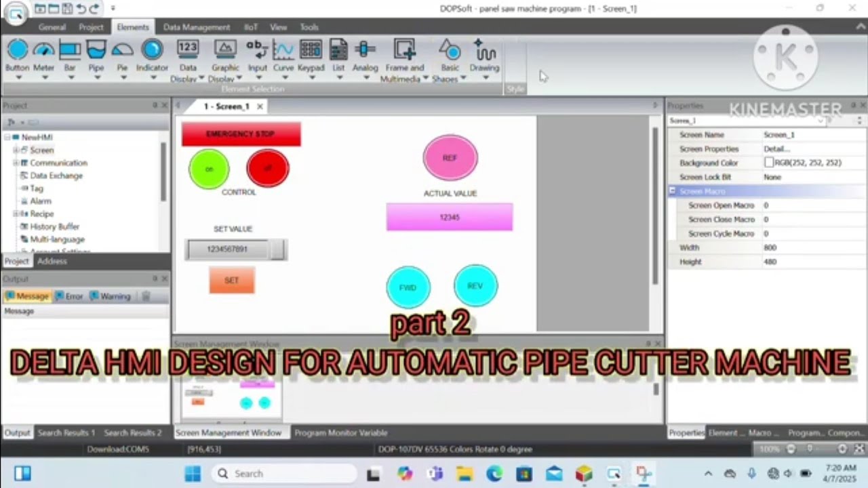The height and width of the screenshot is (488, 868).
Task: Select the set value numeric entry 1234567891
Action: coord(237,249)
